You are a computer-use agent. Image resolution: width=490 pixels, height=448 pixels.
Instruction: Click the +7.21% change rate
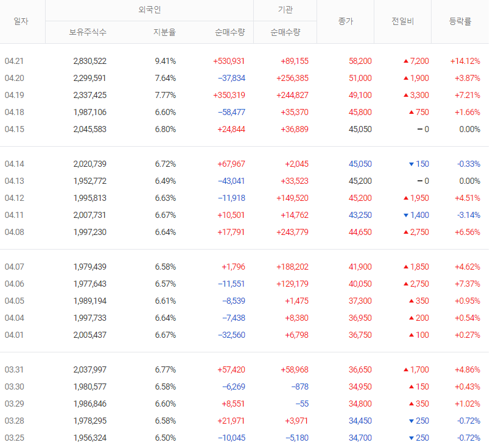tap(467, 95)
